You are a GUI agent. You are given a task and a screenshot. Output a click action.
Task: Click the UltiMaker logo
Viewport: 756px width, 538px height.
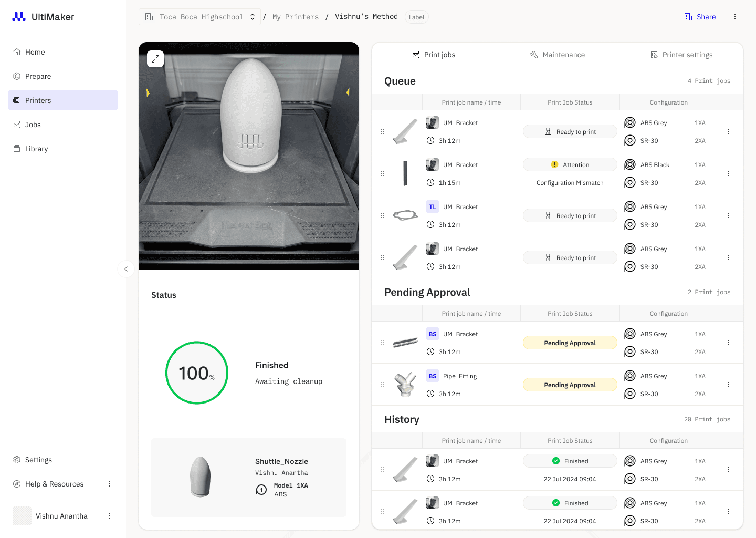point(43,17)
